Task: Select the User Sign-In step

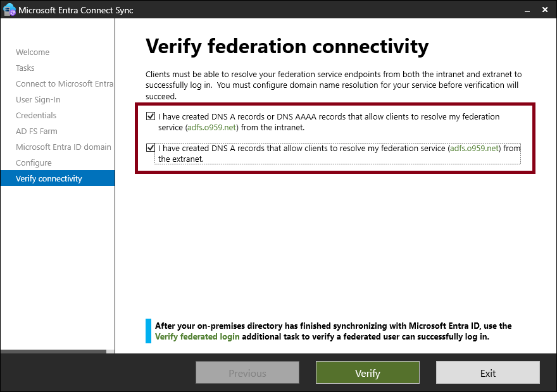Action: click(x=38, y=100)
